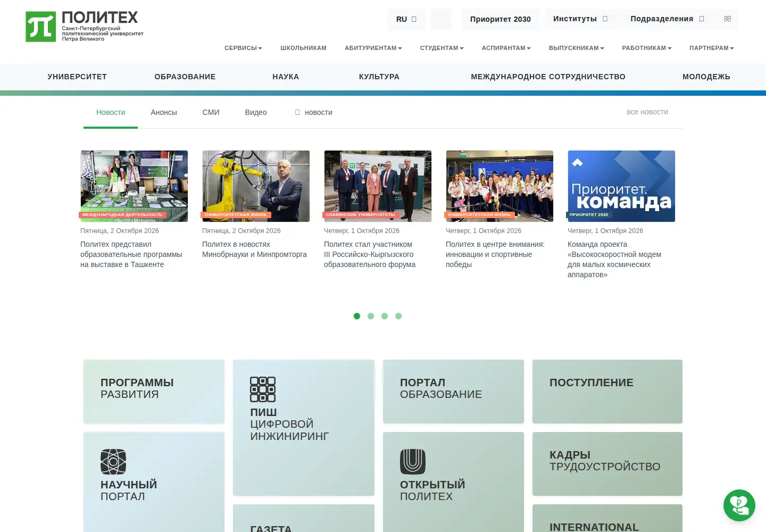Click the 'все новости' link
Screen dimensions: 766x532
click(647, 112)
